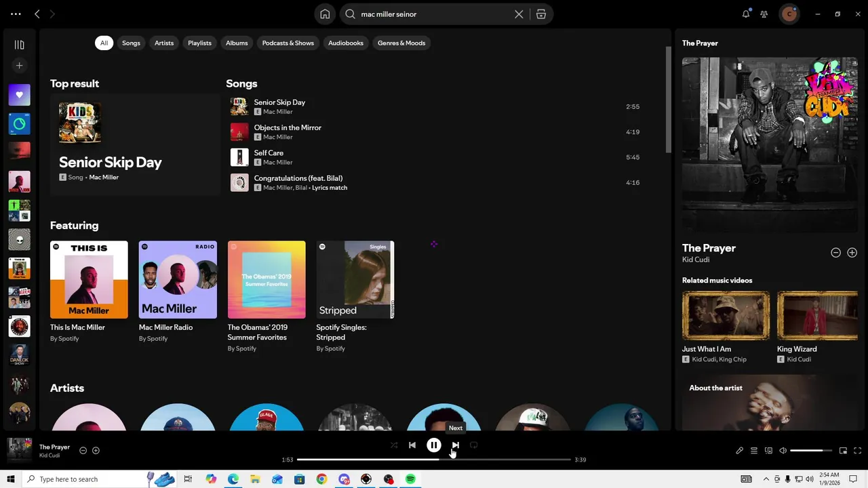Switch to Genres & Moods filter
The height and width of the screenshot is (488, 868).
coord(401,43)
